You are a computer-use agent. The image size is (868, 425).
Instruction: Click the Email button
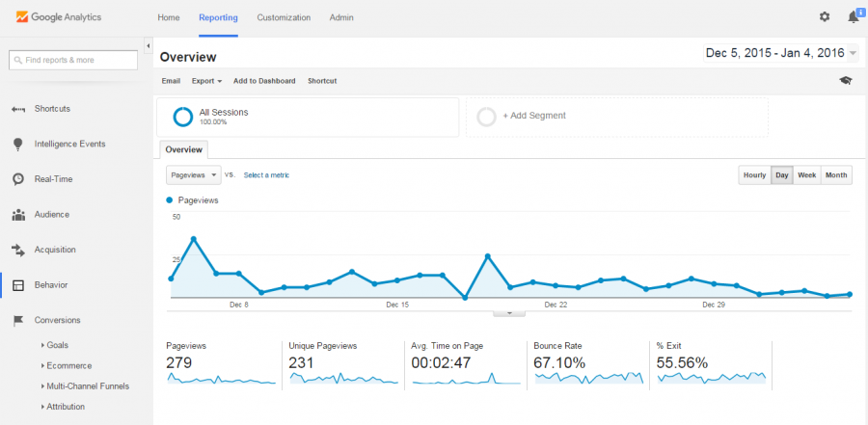[x=171, y=81]
